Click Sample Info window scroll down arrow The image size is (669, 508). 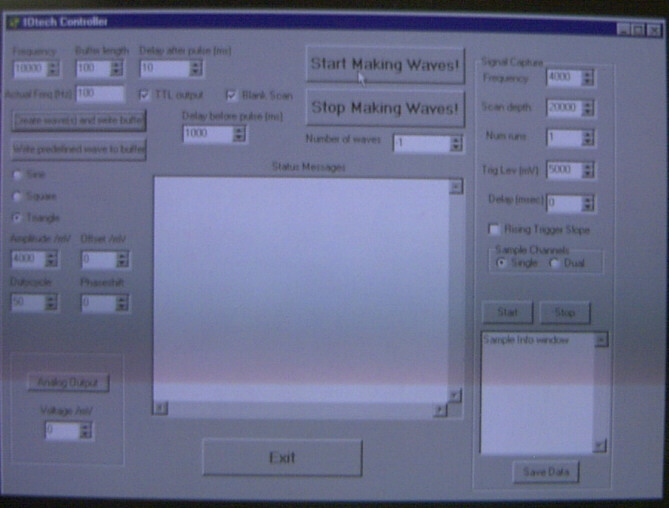pyautogui.click(x=599, y=446)
